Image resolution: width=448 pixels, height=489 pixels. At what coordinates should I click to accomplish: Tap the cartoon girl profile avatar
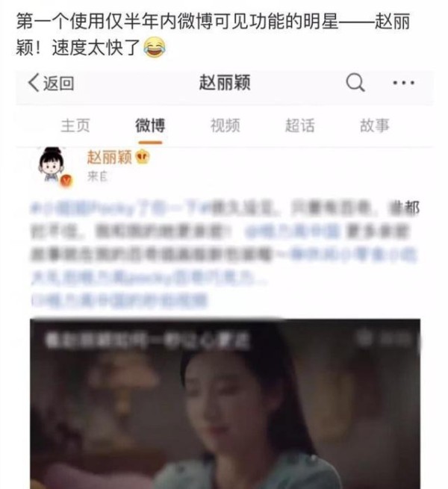[52, 164]
